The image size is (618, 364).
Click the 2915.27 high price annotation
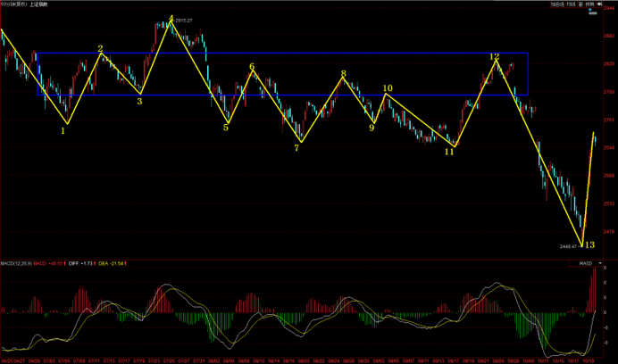pyautogui.click(x=185, y=20)
